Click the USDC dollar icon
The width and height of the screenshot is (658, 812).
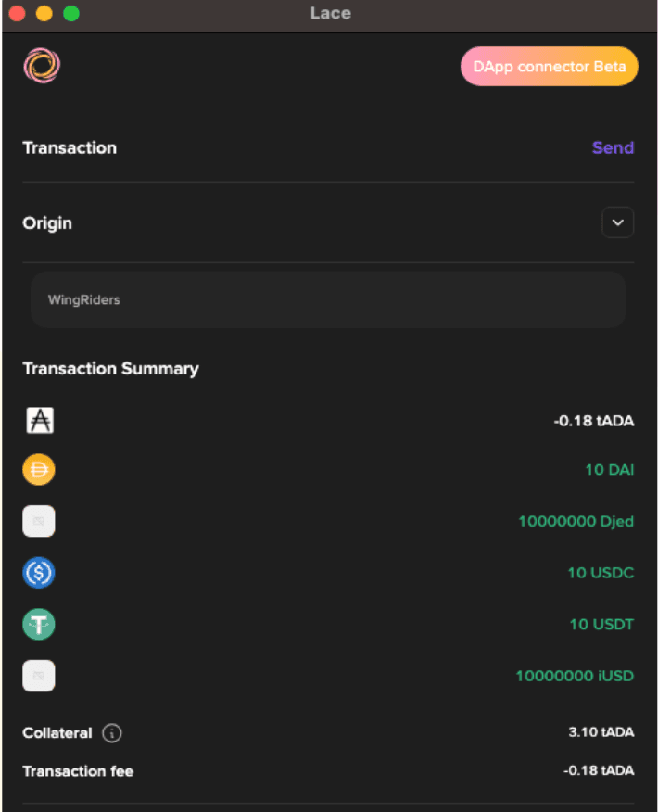click(39, 573)
